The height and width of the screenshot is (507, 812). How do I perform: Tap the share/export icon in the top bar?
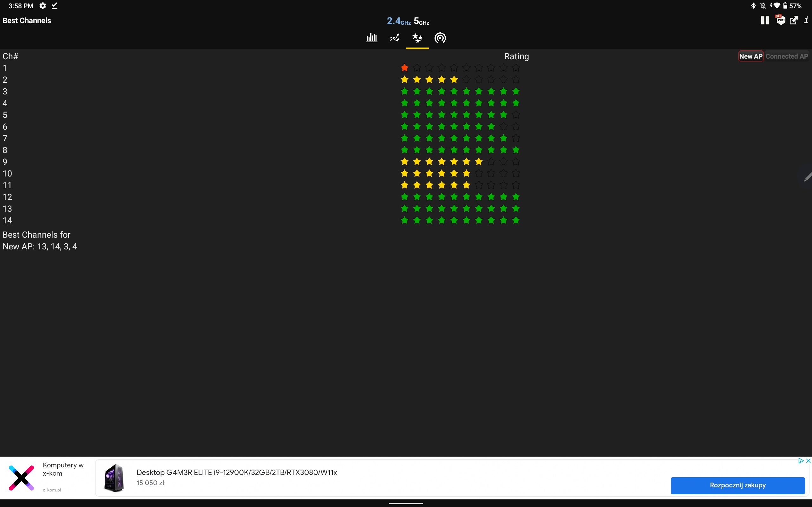pyautogui.click(x=794, y=21)
